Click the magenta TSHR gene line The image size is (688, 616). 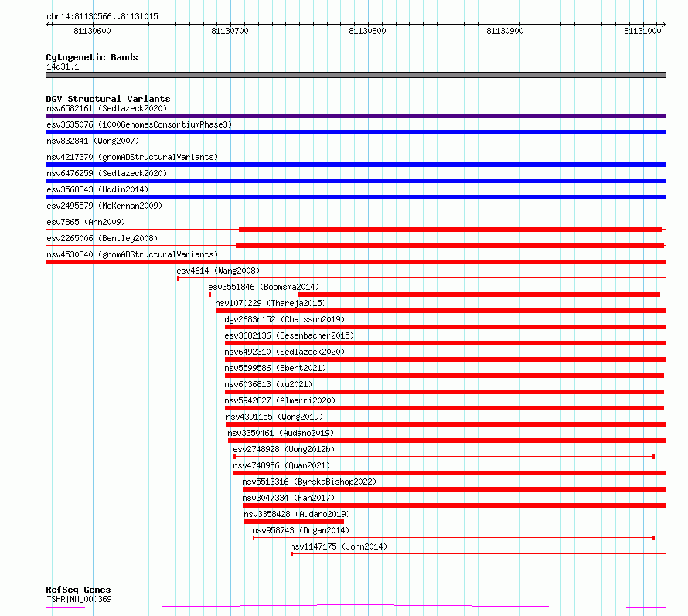[x=356, y=607]
